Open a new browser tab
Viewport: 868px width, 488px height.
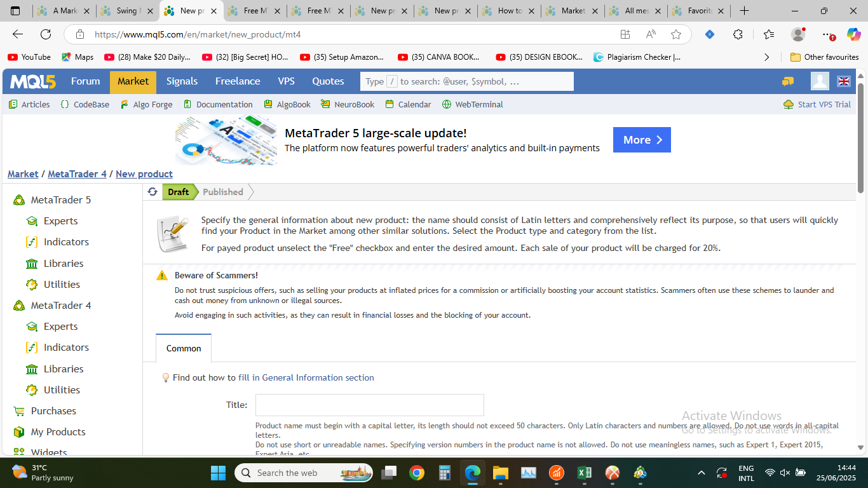click(x=744, y=11)
